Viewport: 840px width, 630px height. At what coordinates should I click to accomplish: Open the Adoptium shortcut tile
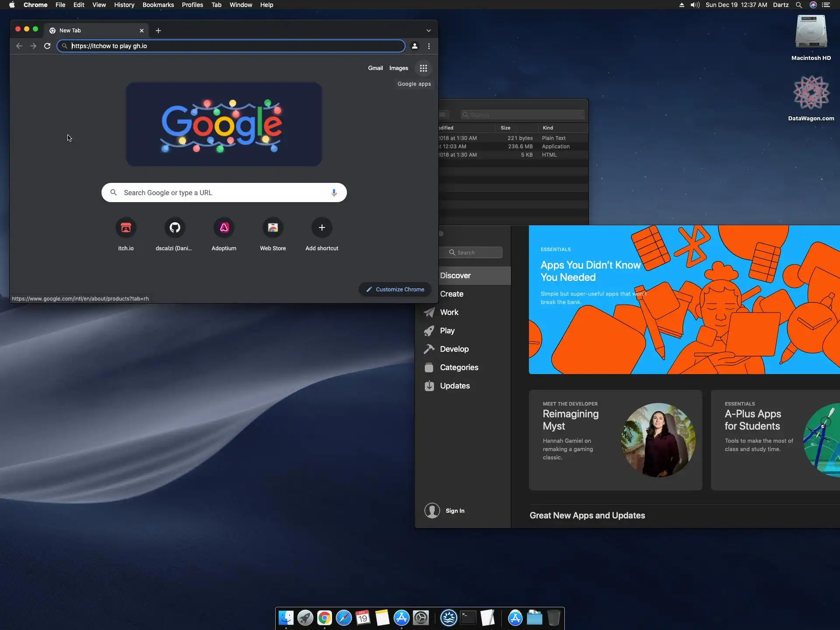tap(224, 228)
